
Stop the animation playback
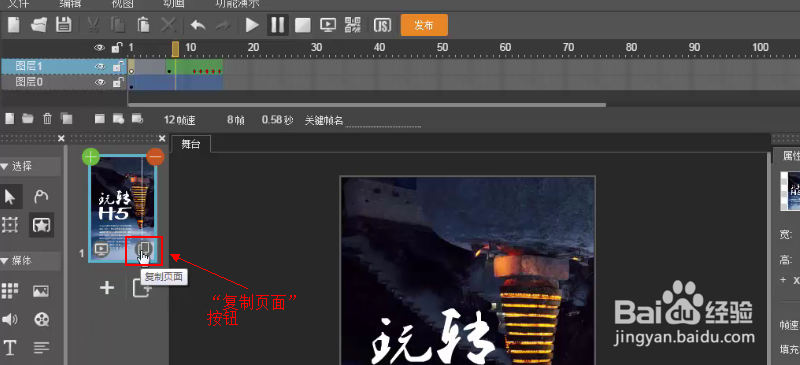click(303, 25)
